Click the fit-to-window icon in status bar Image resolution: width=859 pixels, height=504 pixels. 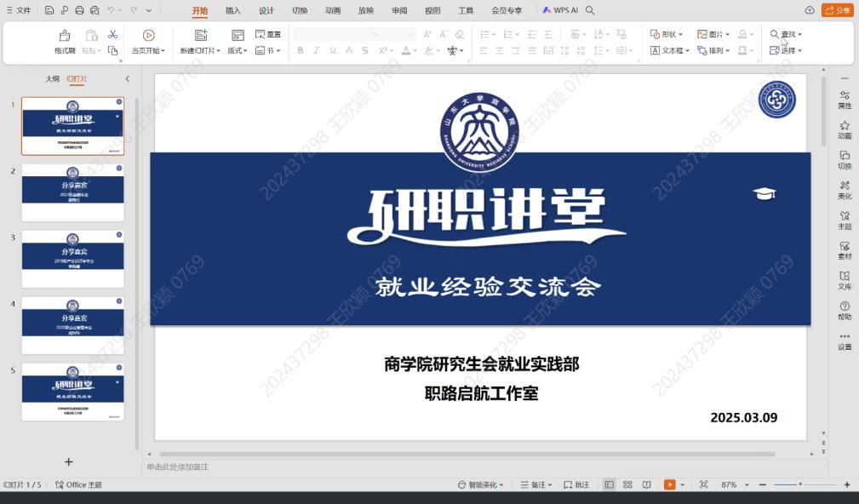tap(703, 484)
